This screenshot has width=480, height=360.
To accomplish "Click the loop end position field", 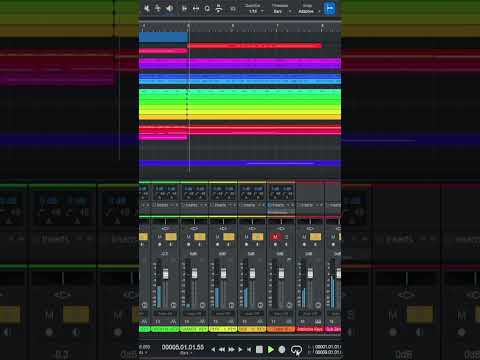I will point(327,352).
